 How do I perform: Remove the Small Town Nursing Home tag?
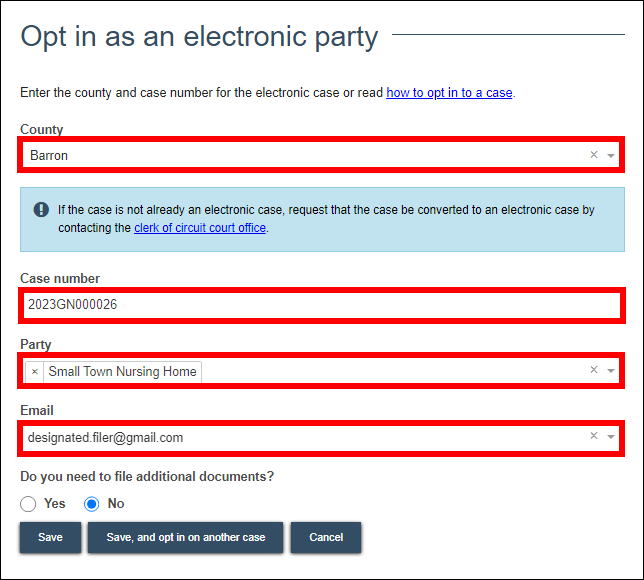(x=35, y=371)
